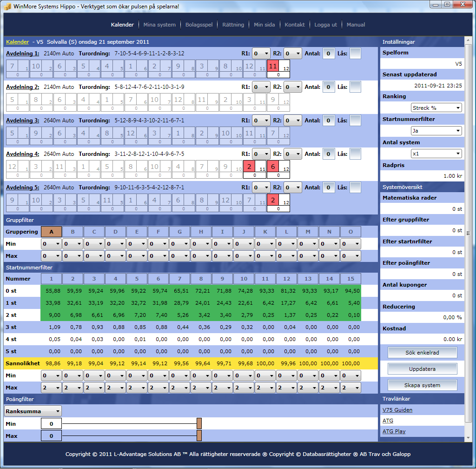Select horse 7 ranked first in Avdelning 1
This screenshot has width=476, height=469.
point(18,69)
